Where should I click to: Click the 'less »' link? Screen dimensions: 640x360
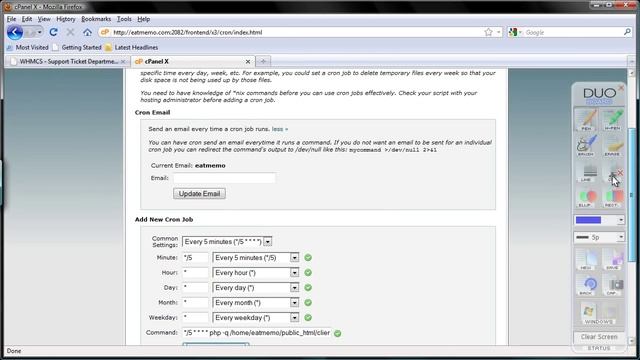point(280,129)
